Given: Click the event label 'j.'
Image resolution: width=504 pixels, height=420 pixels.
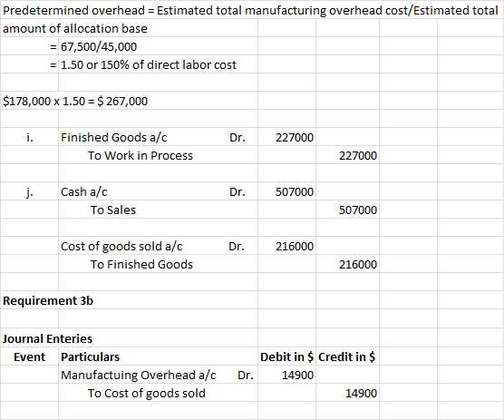Looking at the screenshot, I should pos(30,192).
